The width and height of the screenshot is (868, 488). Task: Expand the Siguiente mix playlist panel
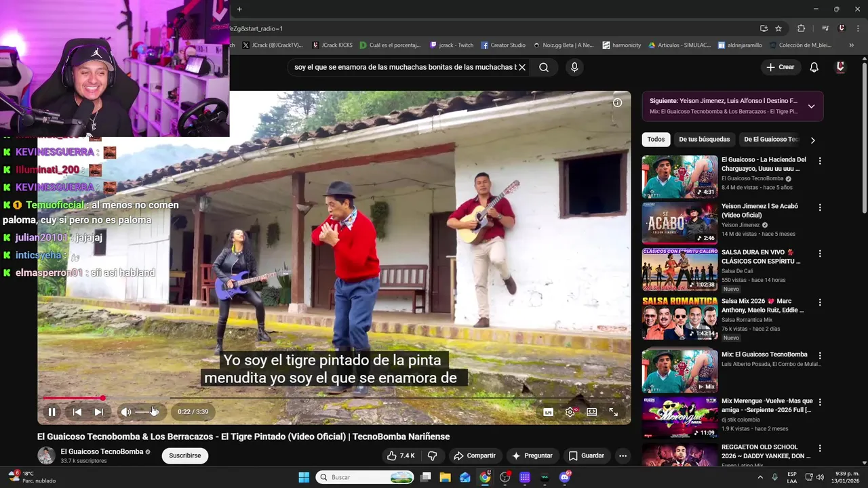pos(811,106)
